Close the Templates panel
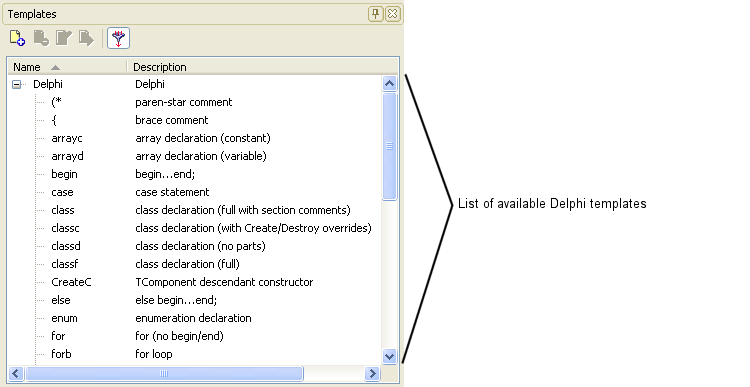Screen dimensions: 750x387 tap(392, 14)
